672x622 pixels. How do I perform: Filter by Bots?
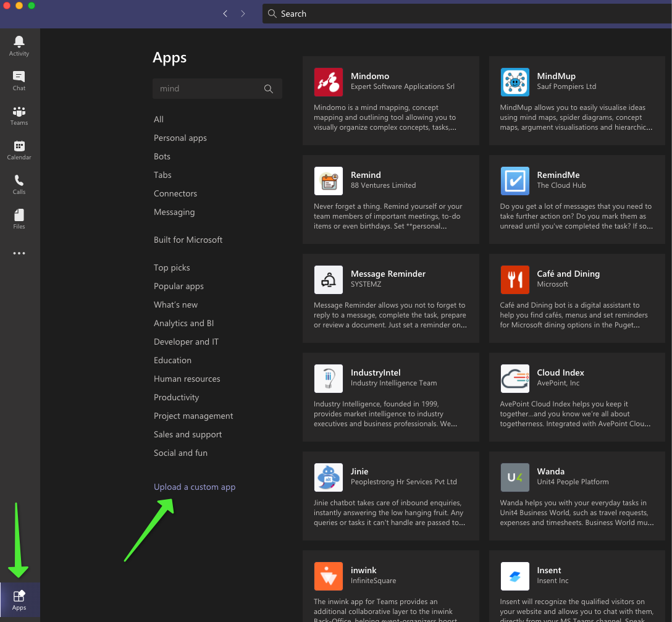[162, 156]
